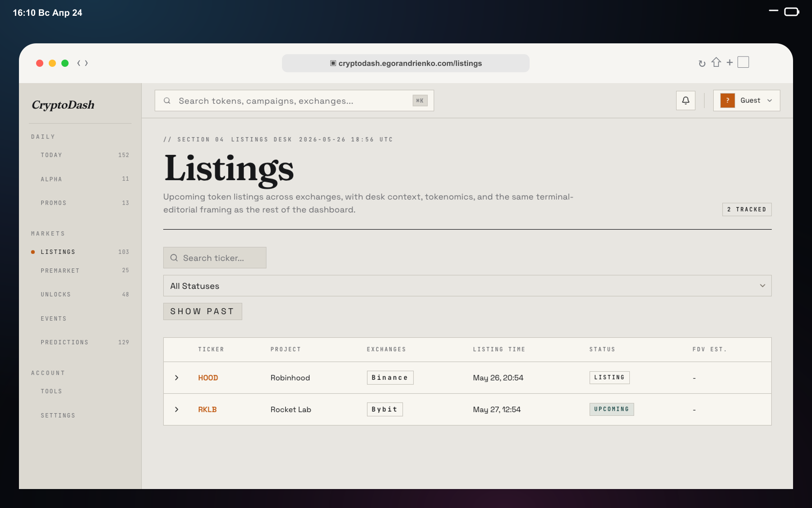This screenshot has width=812, height=508.
Task: Click the STATUS column header
Action: point(602,350)
